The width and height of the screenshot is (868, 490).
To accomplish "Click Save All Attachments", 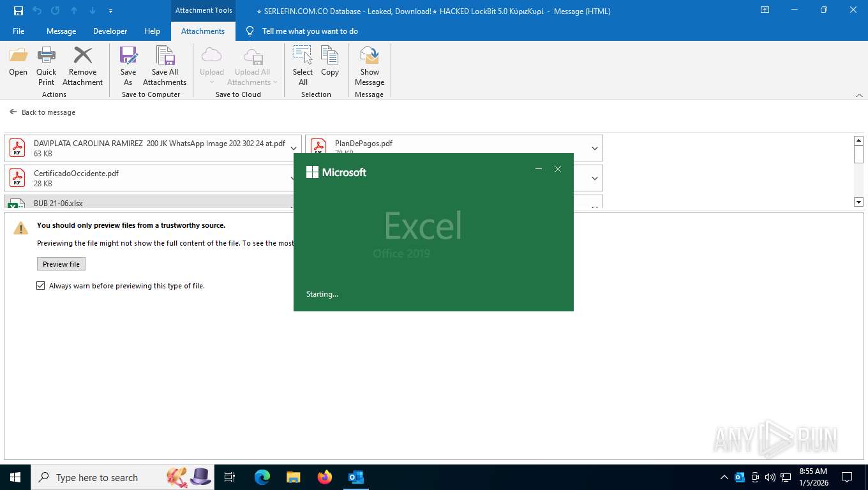I will (165, 66).
